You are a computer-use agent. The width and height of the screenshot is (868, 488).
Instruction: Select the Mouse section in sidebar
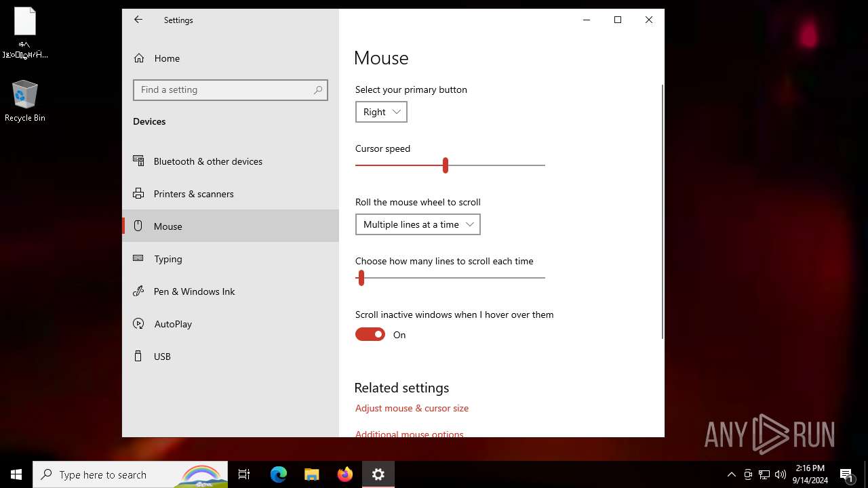231,226
